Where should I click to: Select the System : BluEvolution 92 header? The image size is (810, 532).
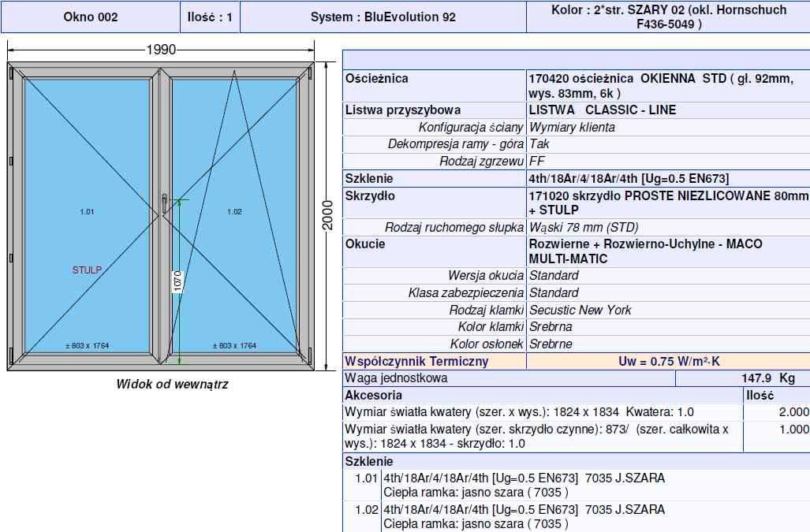[x=383, y=17]
